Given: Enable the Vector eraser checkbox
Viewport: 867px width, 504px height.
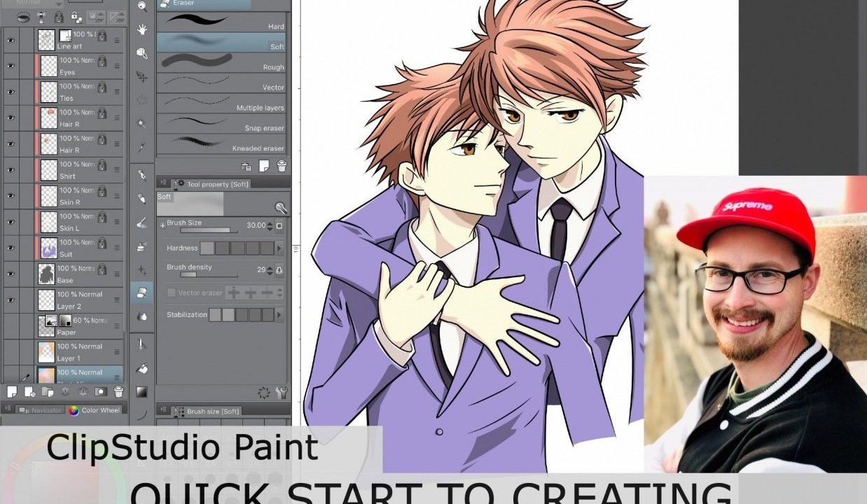Looking at the screenshot, I should tap(171, 293).
